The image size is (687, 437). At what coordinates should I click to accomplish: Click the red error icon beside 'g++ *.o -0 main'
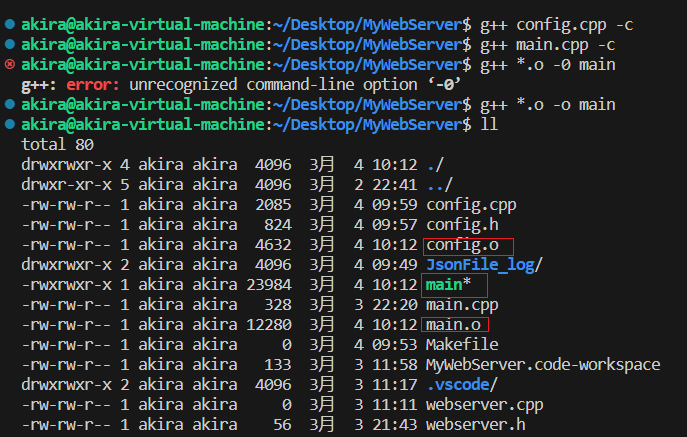click(9, 64)
